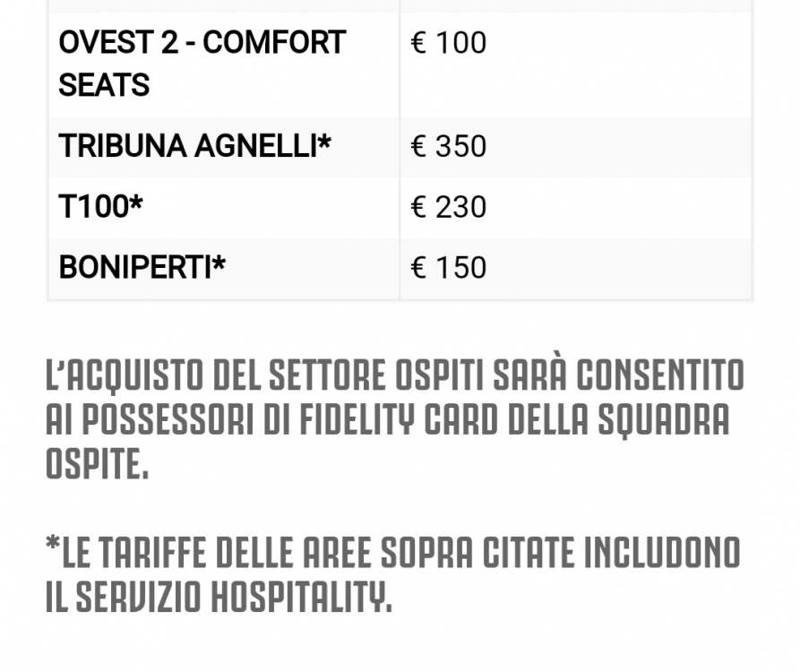Click the SERVIZIO HOSPITALITY text
Screen dimensions: 800x672
(x=234, y=597)
